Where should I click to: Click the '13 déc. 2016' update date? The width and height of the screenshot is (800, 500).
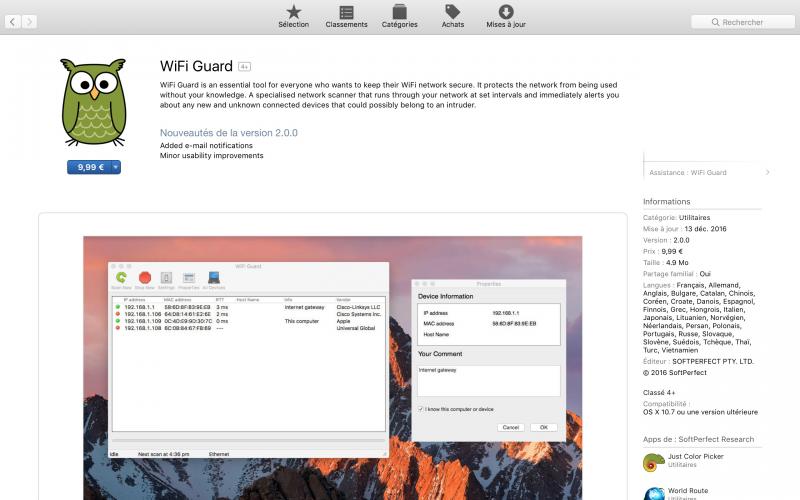[706, 229]
